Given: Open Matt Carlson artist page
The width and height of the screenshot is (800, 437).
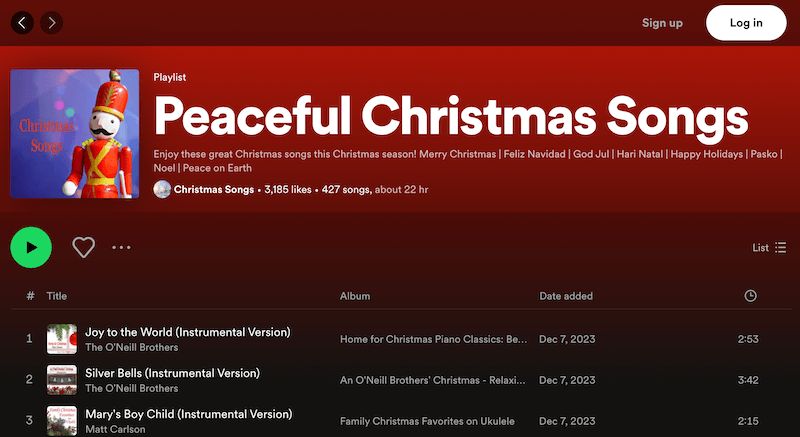Looking at the screenshot, I should [115, 429].
